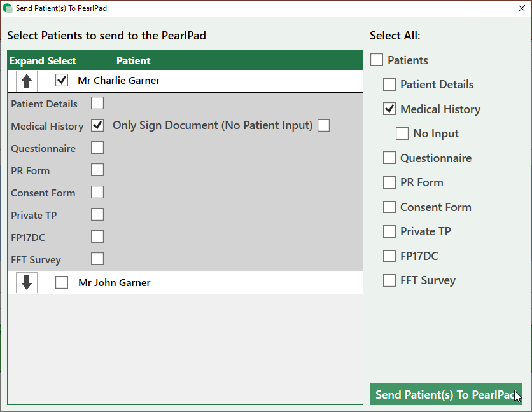Check Select All FP17DC box
This screenshot has height=412, width=532.
pos(389,256)
